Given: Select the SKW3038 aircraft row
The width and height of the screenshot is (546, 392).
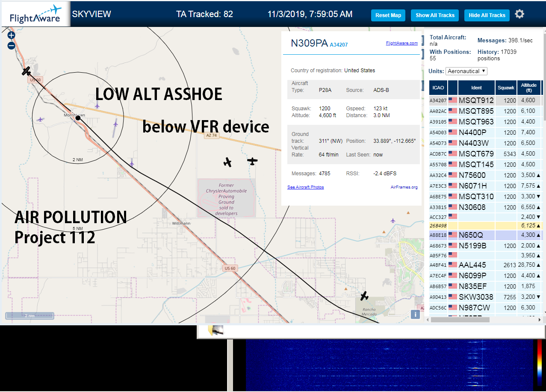Looking at the screenshot, I should [x=486, y=297].
